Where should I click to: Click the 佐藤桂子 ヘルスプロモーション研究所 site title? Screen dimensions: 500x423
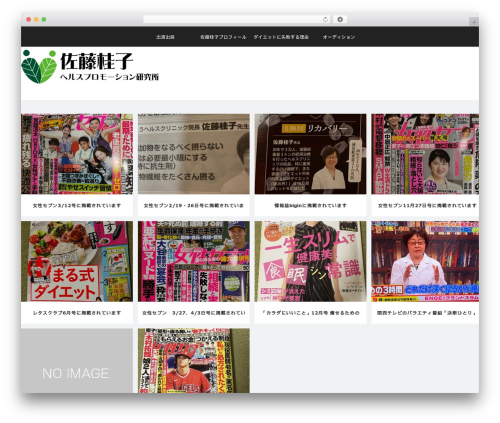[109, 67]
